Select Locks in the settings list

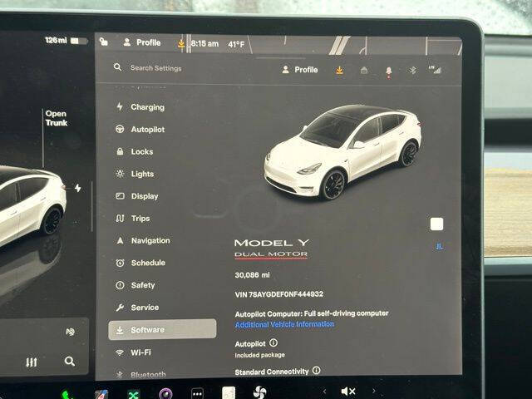(135, 151)
